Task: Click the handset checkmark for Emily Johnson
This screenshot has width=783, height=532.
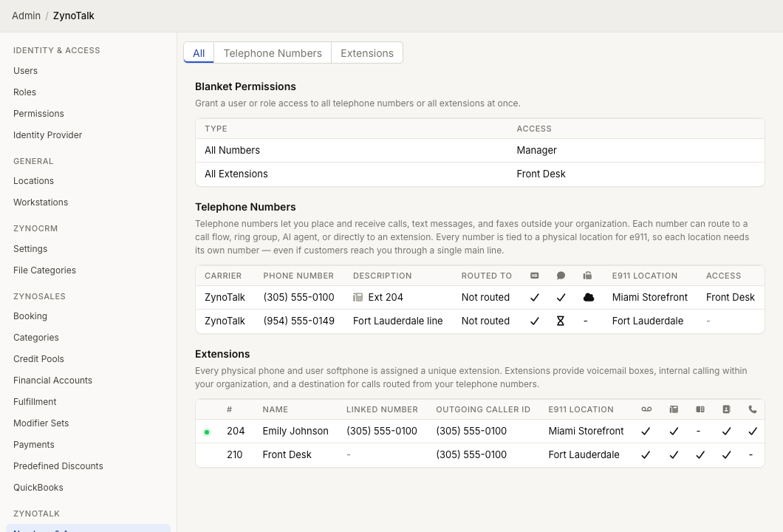Action: pos(753,431)
